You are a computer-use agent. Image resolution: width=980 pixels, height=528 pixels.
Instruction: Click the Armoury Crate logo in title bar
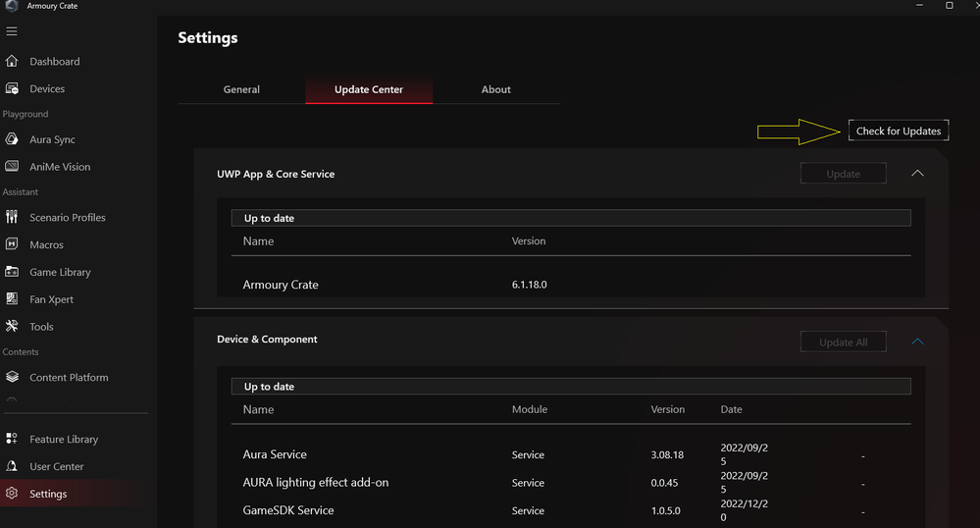coord(11,6)
